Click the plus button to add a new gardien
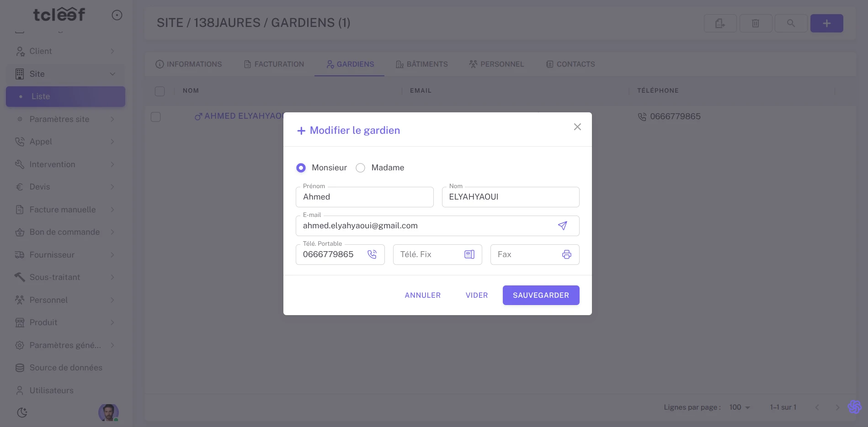This screenshot has height=427, width=868. click(x=826, y=23)
